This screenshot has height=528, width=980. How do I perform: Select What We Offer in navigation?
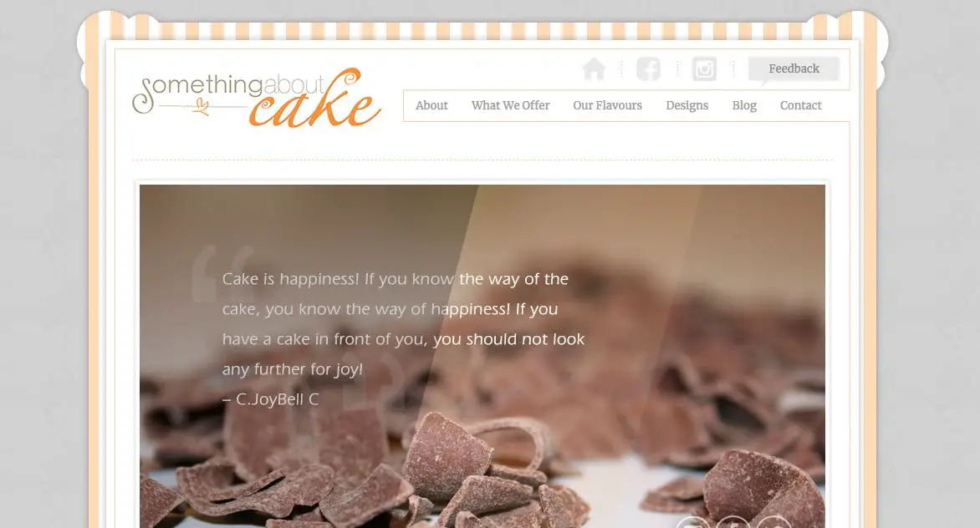[x=511, y=105]
